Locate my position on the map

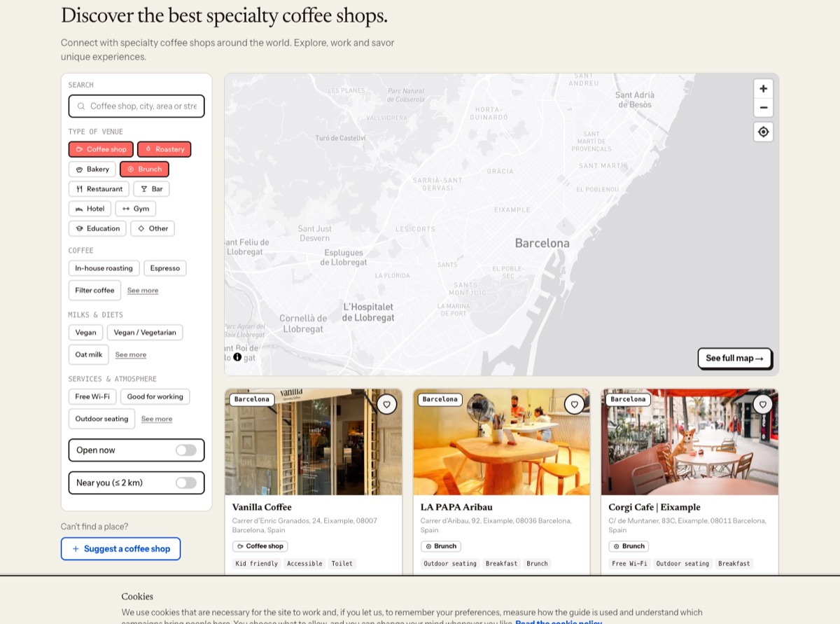(x=763, y=132)
